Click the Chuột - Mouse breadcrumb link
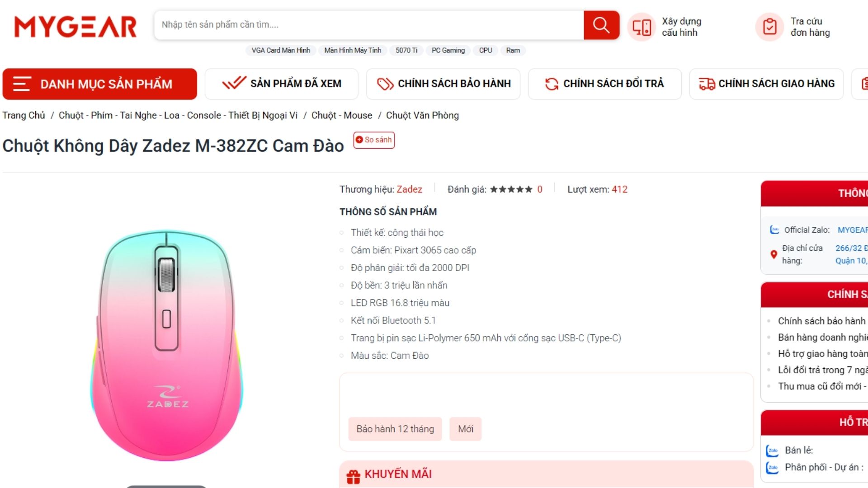The height and width of the screenshot is (488, 868). point(342,116)
